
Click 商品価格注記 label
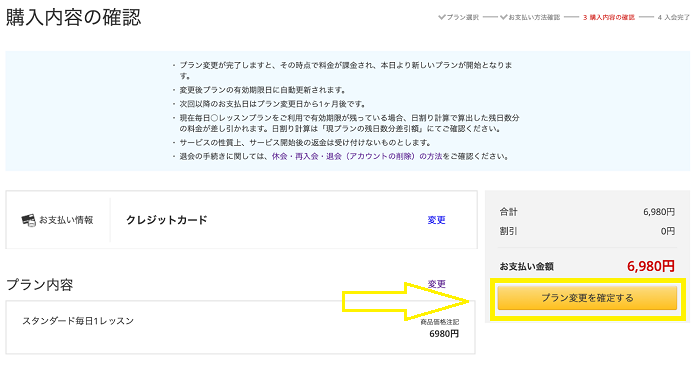point(439,322)
